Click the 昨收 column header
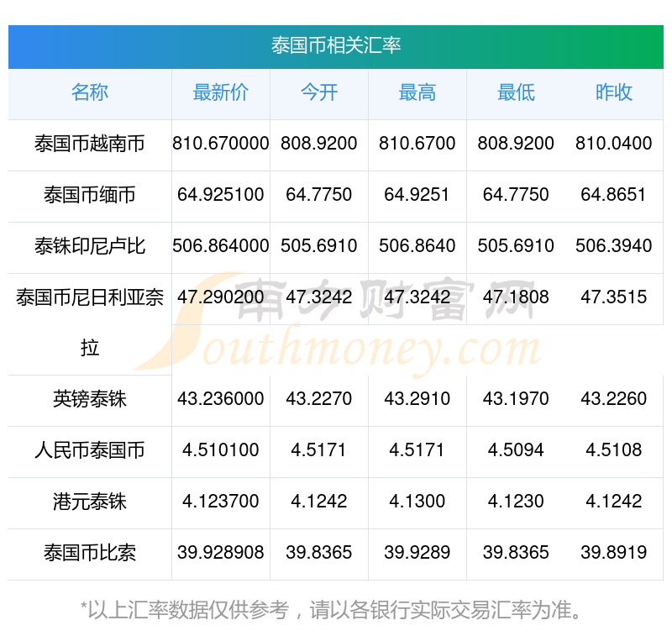Image resolution: width=672 pixels, height=636 pixels. pyautogui.click(x=614, y=92)
